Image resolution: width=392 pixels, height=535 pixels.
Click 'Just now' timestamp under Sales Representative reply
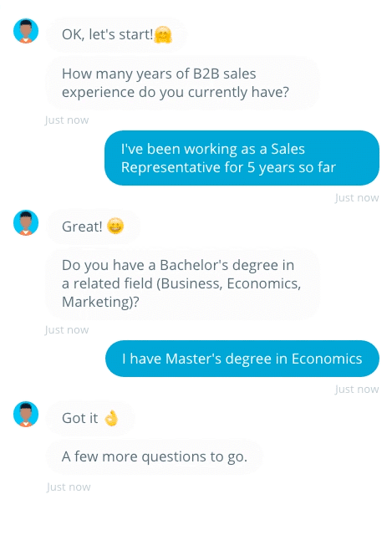point(357,197)
